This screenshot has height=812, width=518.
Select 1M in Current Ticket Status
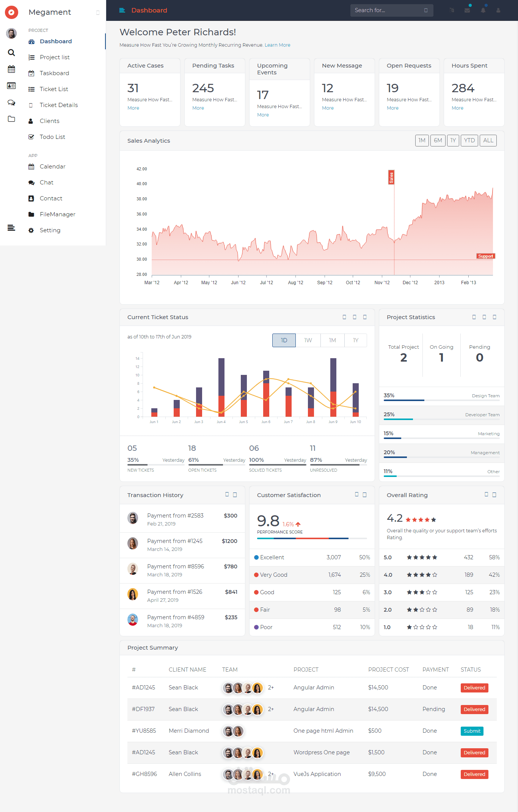tap(333, 340)
